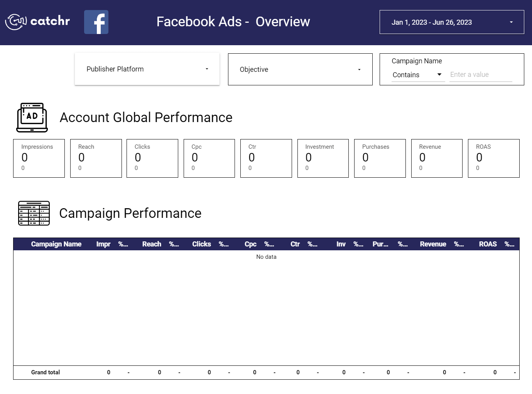532x394 pixels.
Task: Sort table by Cpc column header
Action: 250,244
